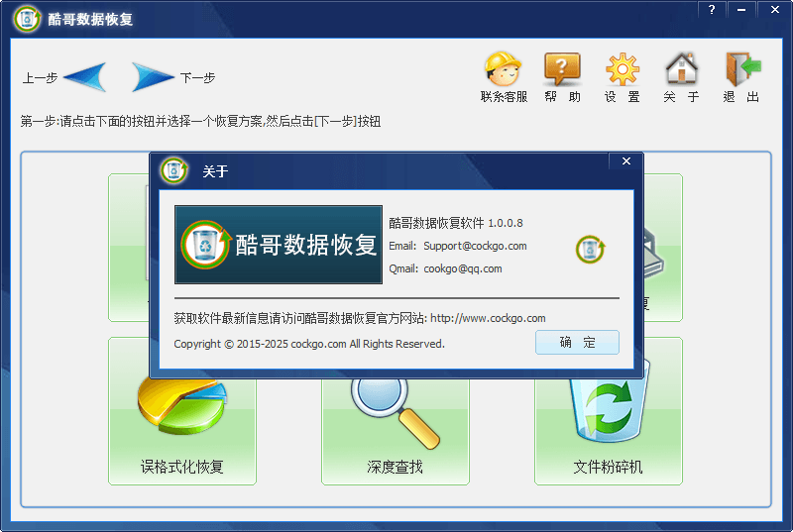Click the cookgo@qq.com Qmail address
The height and width of the screenshot is (532, 793).
[463, 268]
